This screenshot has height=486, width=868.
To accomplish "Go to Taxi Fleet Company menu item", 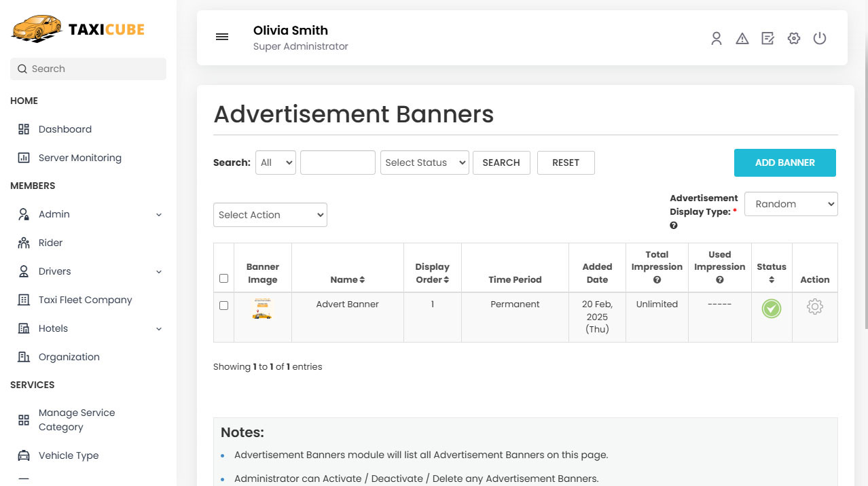I will point(85,300).
